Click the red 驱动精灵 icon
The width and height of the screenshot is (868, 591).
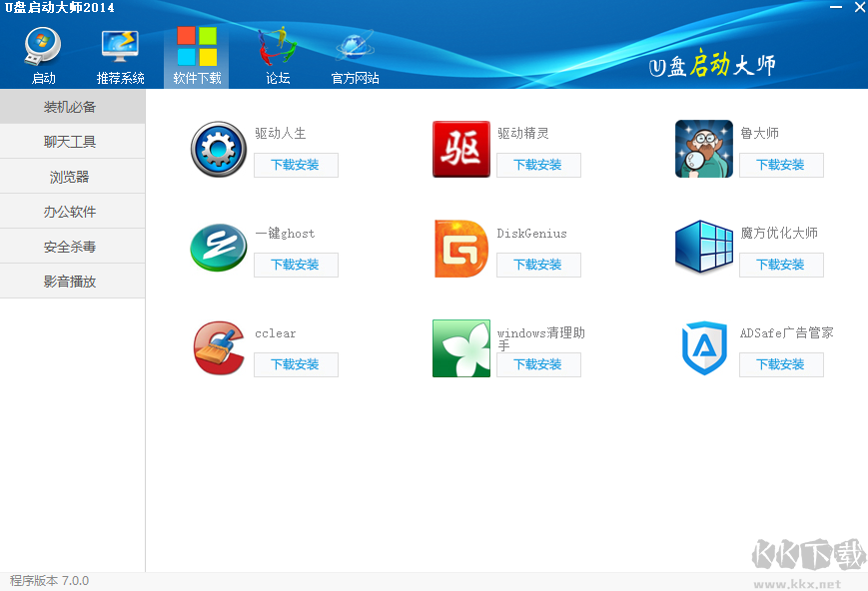pyautogui.click(x=460, y=150)
